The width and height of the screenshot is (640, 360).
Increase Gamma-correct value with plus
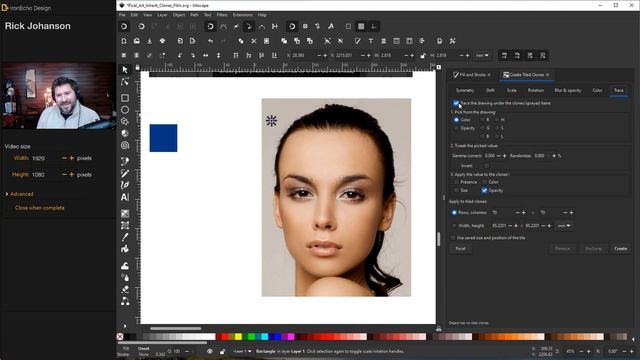[x=504, y=156]
